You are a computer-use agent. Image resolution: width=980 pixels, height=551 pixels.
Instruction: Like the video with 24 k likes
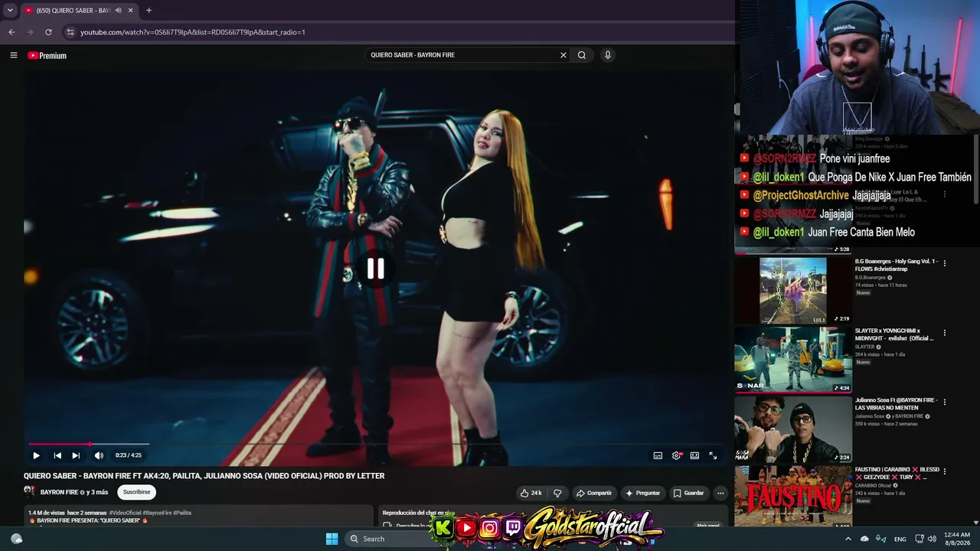(x=531, y=493)
